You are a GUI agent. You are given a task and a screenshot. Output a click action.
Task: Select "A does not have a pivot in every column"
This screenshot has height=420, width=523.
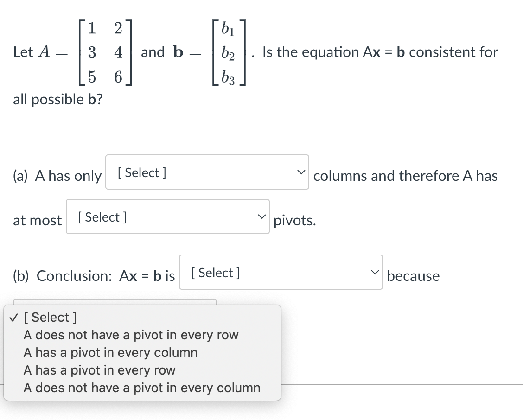point(141,388)
